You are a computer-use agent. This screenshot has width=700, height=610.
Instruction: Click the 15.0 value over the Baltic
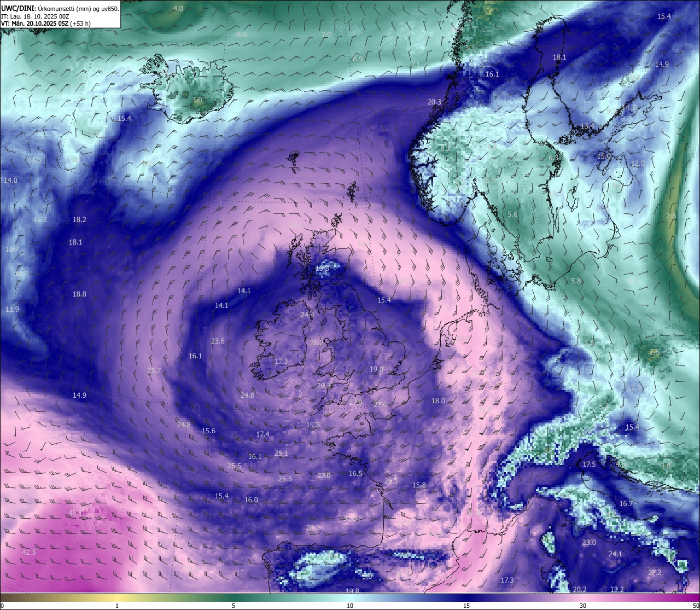pos(604,156)
